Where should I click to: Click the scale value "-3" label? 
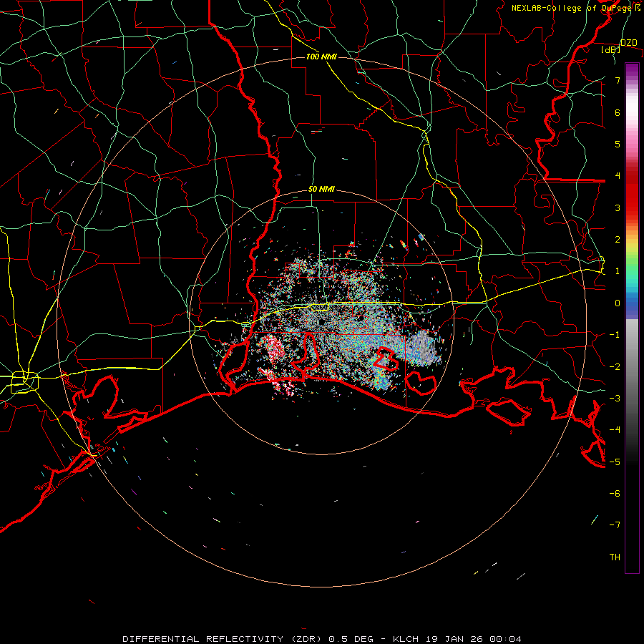(x=615, y=399)
